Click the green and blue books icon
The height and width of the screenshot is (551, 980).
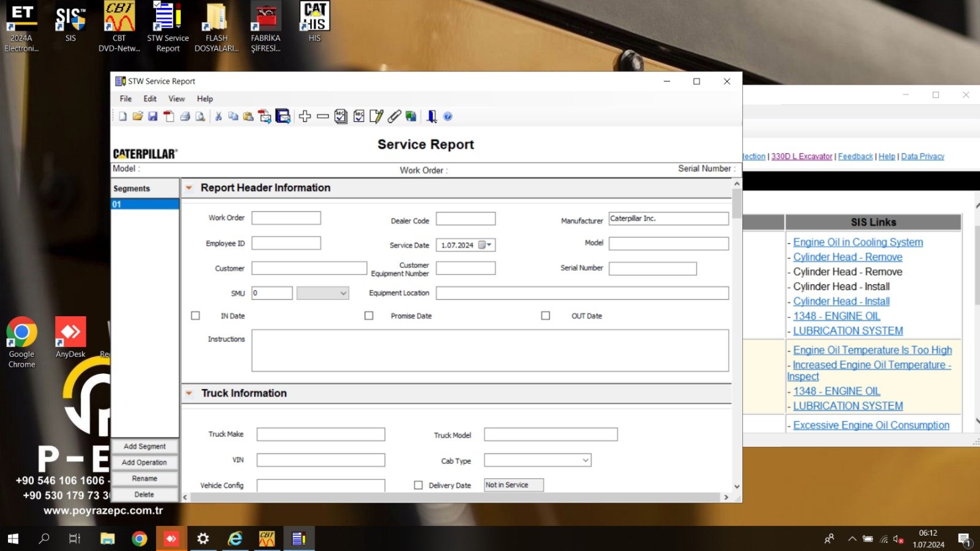[x=411, y=116]
